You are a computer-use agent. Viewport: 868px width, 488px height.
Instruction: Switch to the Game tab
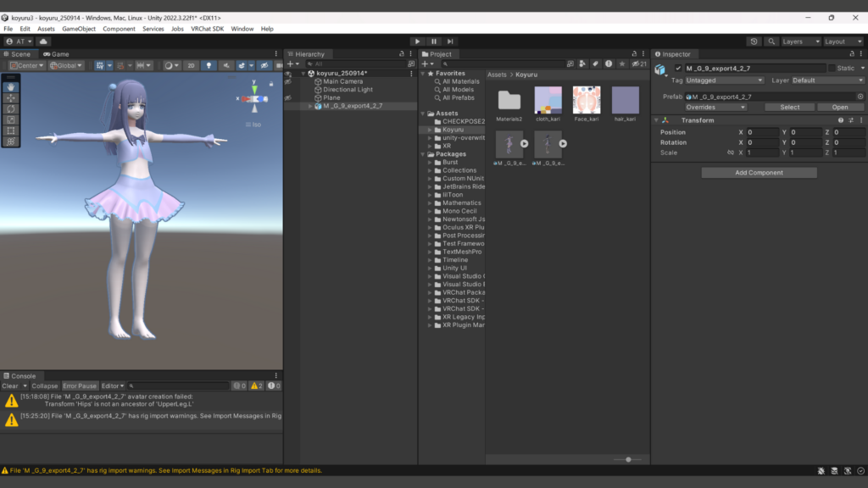point(57,54)
